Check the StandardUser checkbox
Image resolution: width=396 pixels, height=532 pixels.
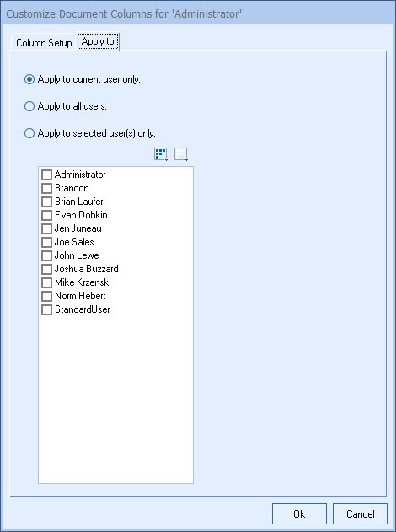point(46,309)
